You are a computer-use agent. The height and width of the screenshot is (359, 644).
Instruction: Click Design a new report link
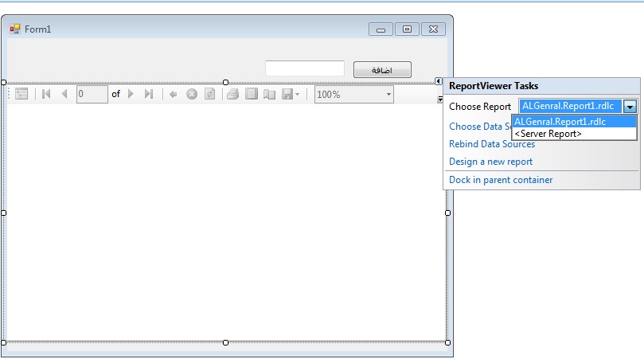[x=491, y=162]
